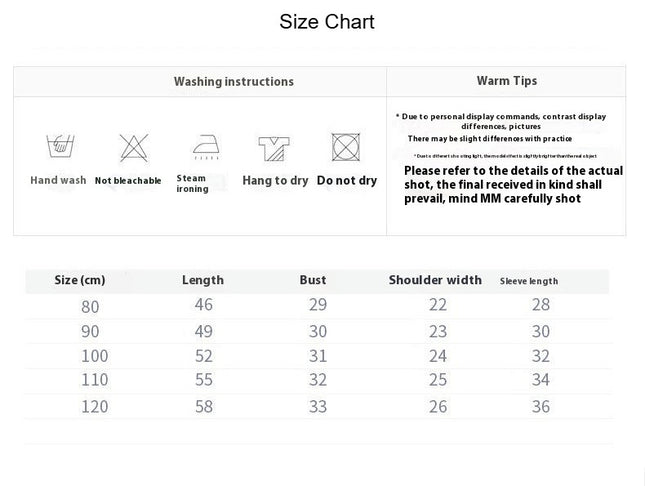
Task: Select the size 80 row label
Action: [90, 307]
